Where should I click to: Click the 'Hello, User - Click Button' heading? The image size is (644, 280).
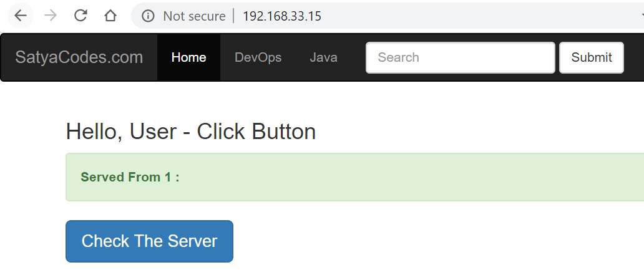pyautogui.click(x=190, y=132)
